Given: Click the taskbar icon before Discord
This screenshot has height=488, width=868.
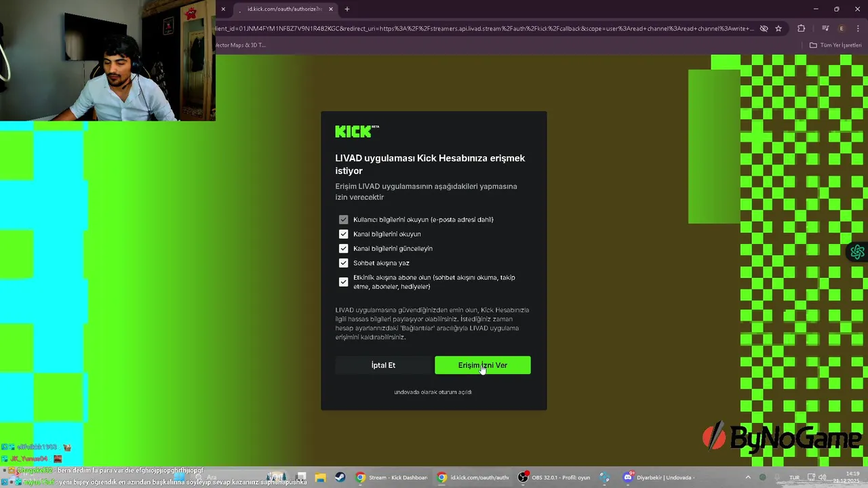Looking at the screenshot, I should [605, 477].
